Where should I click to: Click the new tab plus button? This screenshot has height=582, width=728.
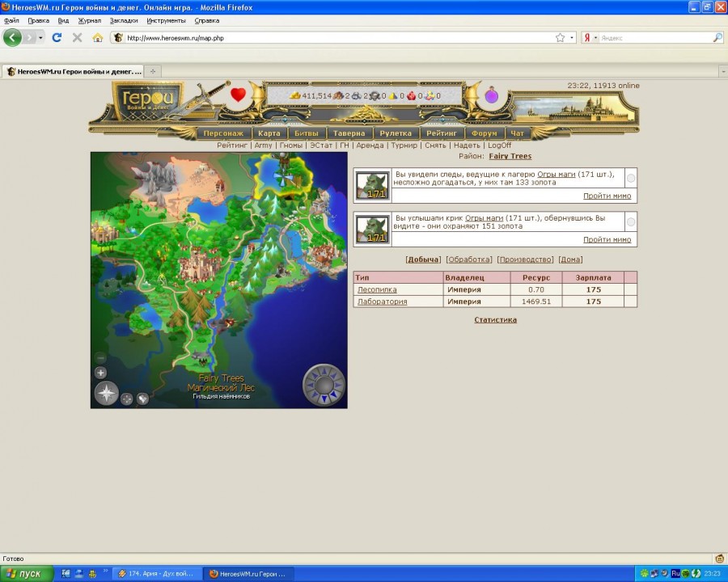pos(153,71)
